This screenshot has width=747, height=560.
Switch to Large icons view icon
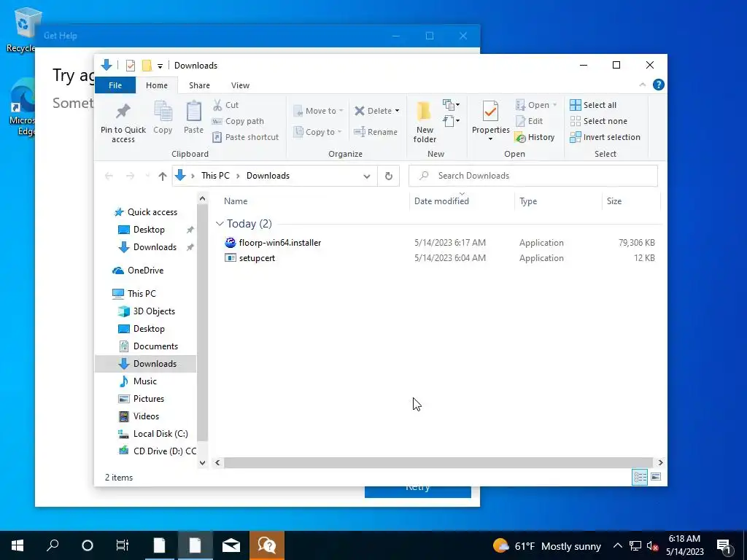point(656,477)
